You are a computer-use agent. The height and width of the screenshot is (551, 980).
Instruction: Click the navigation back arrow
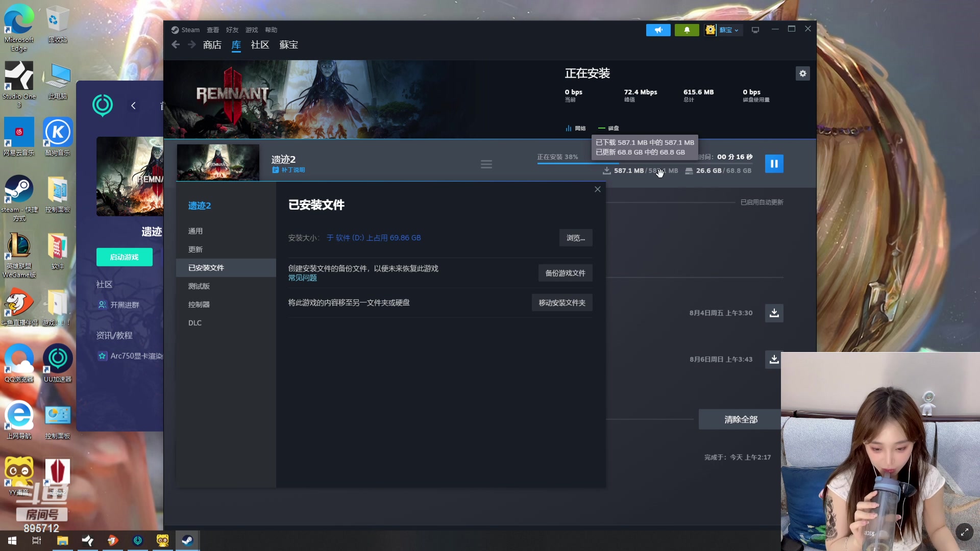point(176,45)
